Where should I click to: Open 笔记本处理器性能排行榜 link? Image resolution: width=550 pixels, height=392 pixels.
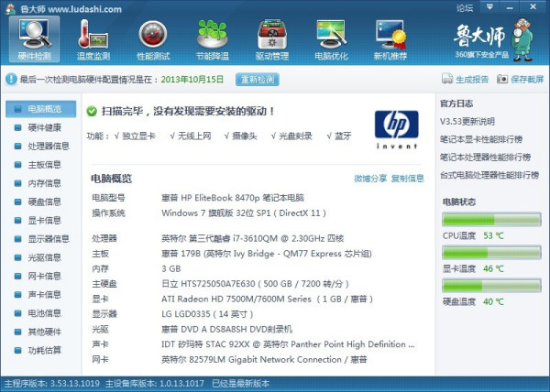click(x=486, y=158)
